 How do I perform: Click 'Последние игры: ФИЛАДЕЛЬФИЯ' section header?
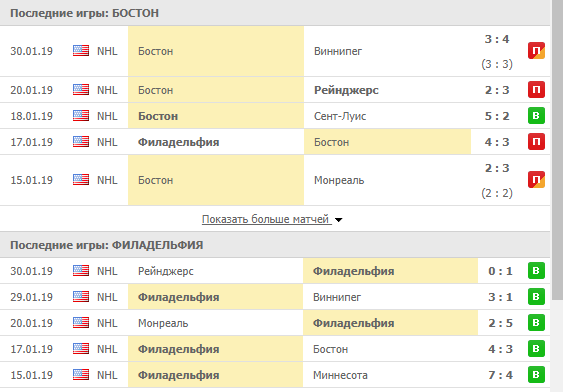(x=107, y=245)
